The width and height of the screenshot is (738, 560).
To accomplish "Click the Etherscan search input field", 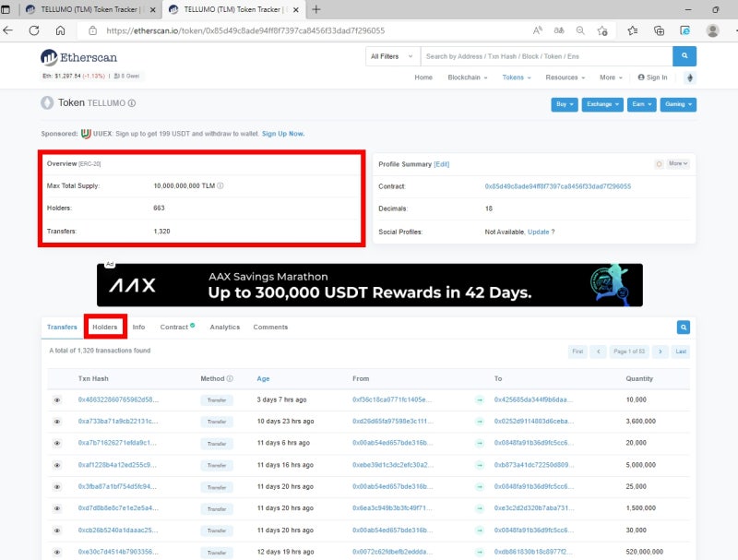I will point(546,56).
